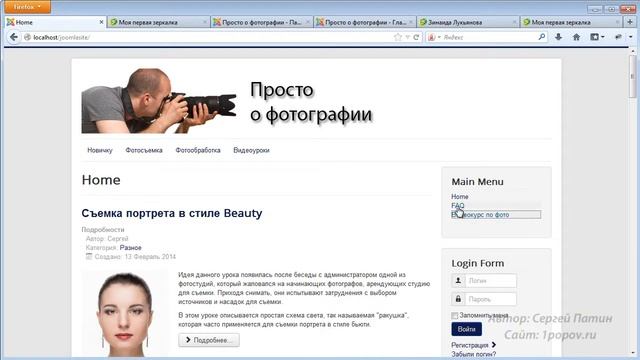This screenshot has height=360, width=640.
Task: Toggle the Запомнить меня checkbox
Action: (x=455, y=316)
